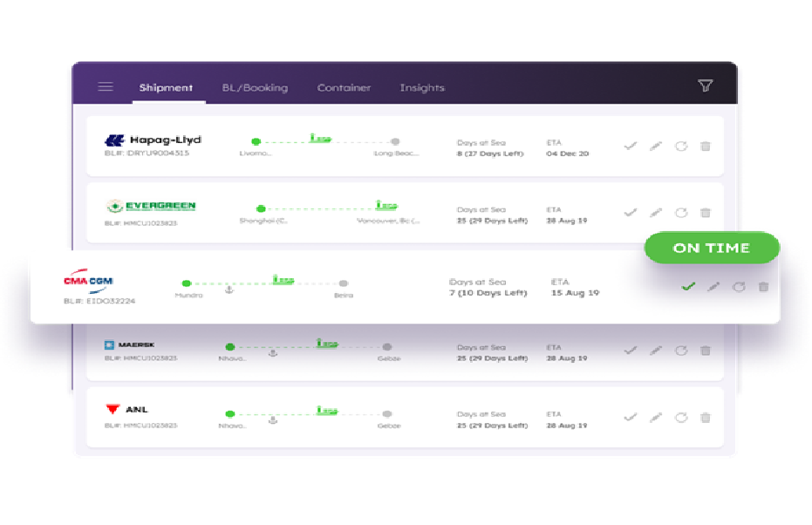
Task: Click the ship marker on ANL route
Action: [x=327, y=410]
